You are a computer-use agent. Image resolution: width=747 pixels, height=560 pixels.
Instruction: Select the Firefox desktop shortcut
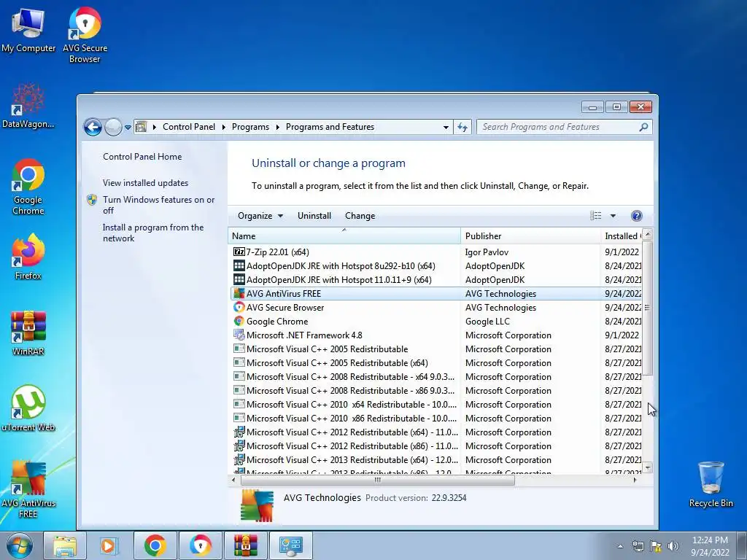click(x=28, y=257)
